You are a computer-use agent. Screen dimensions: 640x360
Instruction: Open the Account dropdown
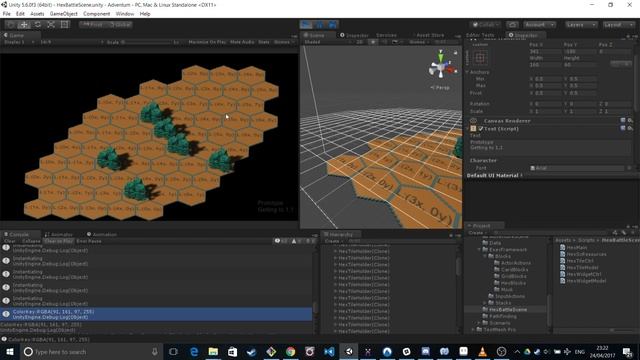(539, 25)
